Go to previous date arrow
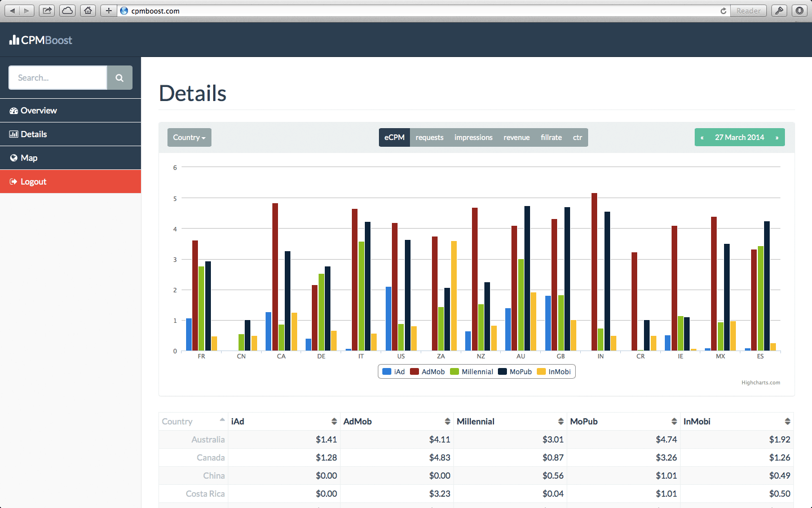The image size is (812, 508). point(702,138)
